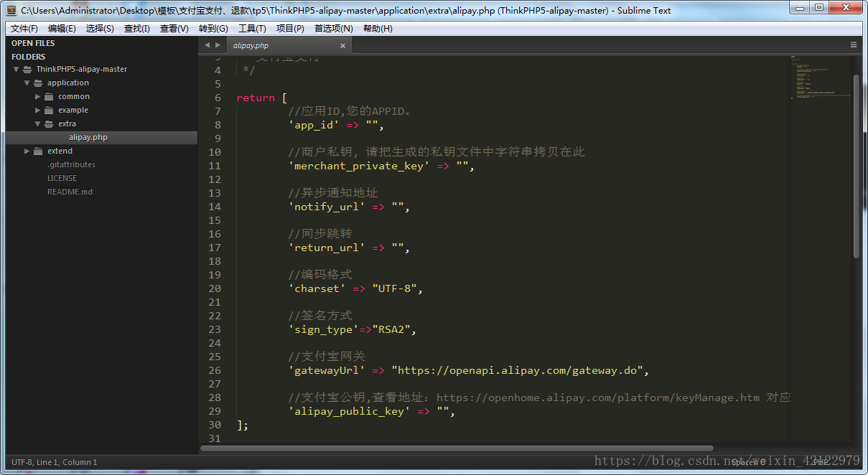Screen dimensions: 868x475
Task: Click the OPEN FILES sidebar heading
Action: [x=33, y=43]
